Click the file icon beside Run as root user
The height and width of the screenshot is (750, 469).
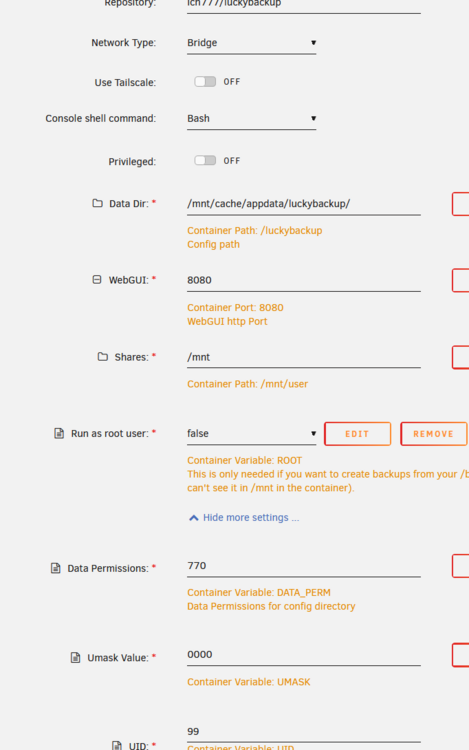click(59, 433)
